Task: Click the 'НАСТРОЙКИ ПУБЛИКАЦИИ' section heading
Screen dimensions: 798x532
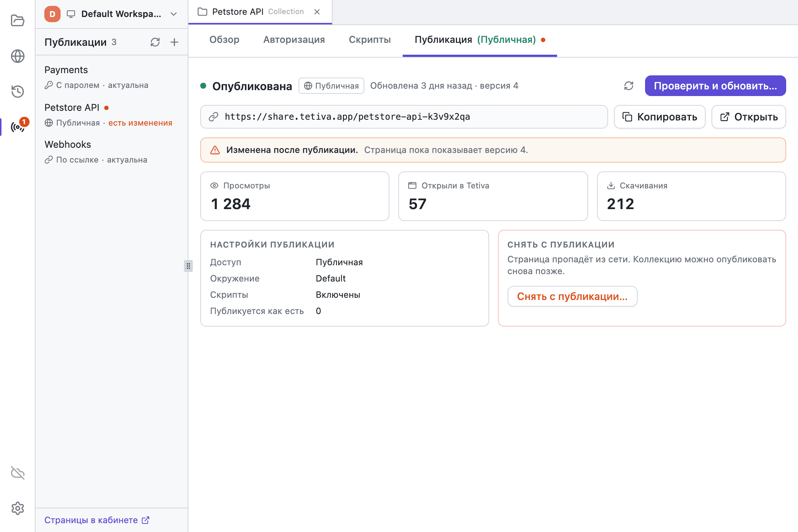Action: pyautogui.click(x=272, y=245)
